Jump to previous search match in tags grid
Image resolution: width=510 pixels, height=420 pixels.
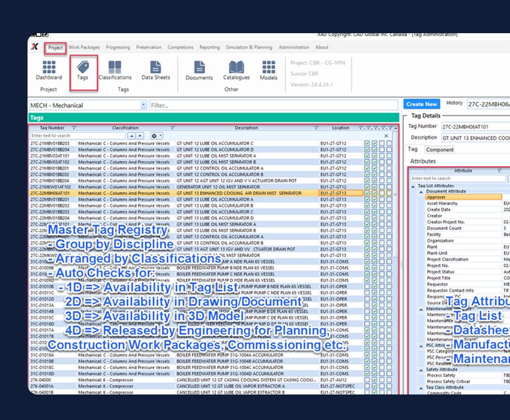click(x=132, y=136)
